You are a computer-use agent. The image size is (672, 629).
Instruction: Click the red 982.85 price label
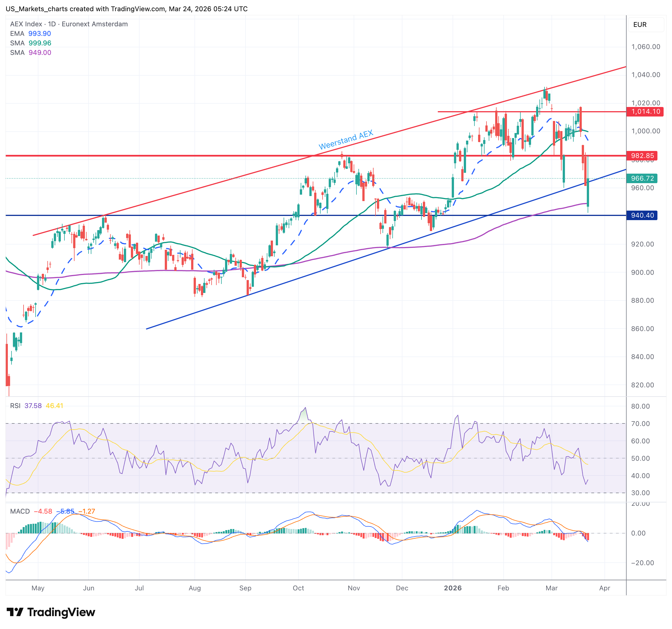click(x=642, y=156)
